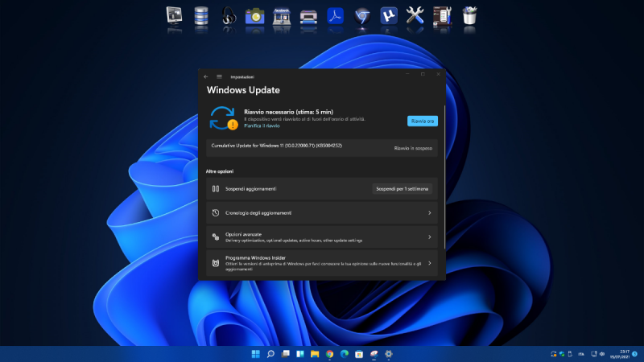Open Cronologia degli aggiornamenti
Screen dimensions: 644x362
pos(321,213)
